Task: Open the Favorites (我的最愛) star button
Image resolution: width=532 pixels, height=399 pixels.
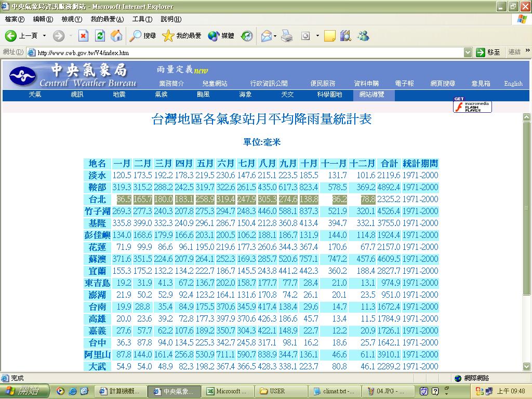Action: point(181,36)
